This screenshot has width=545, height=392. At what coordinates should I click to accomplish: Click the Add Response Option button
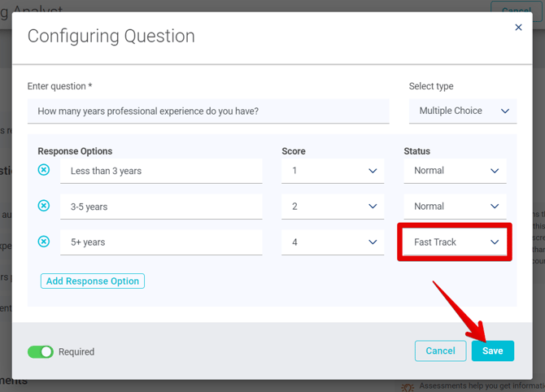point(93,281)
